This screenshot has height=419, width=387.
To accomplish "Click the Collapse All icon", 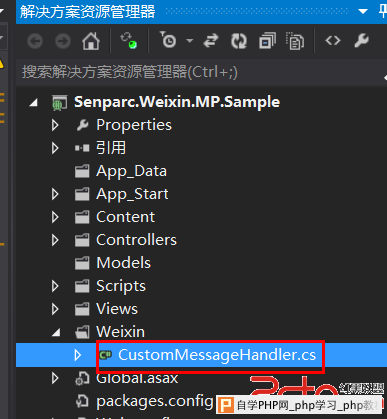I will click(267, 41).
